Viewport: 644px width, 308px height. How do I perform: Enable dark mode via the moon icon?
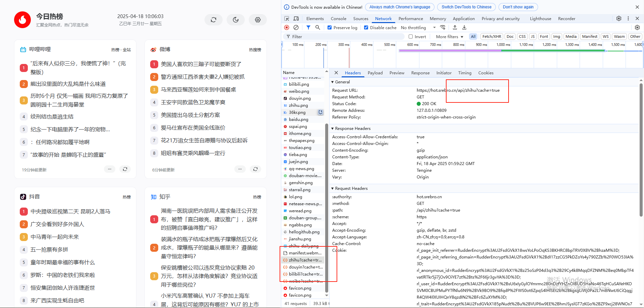(x=236, y=20)
